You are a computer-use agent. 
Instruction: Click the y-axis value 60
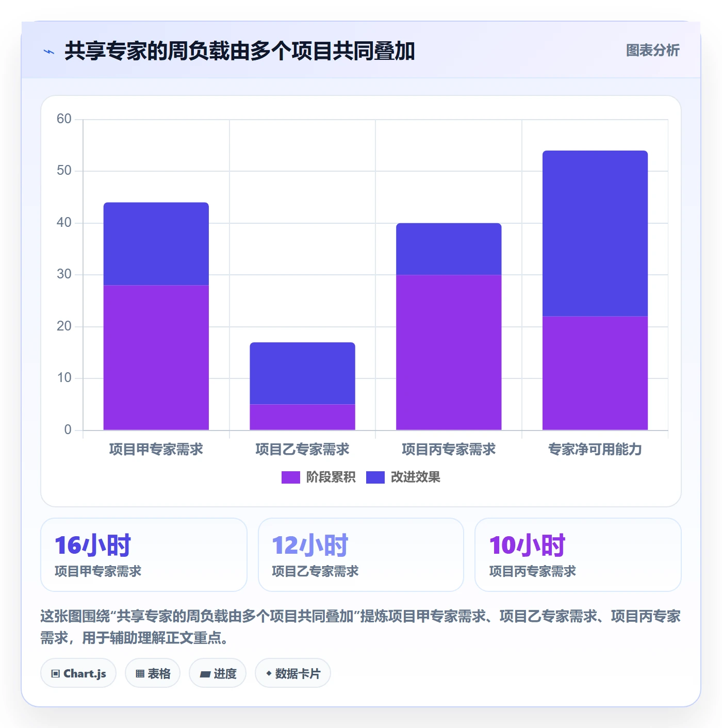[x=64, y=119]
